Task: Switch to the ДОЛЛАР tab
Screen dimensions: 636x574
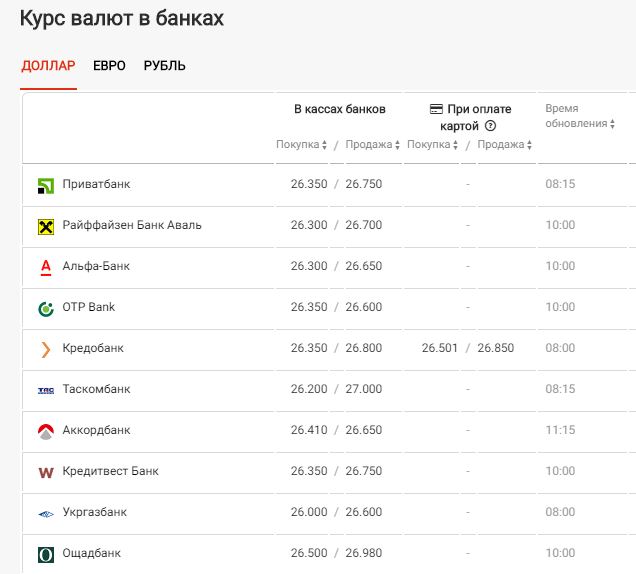Action: tap(48, 66)
